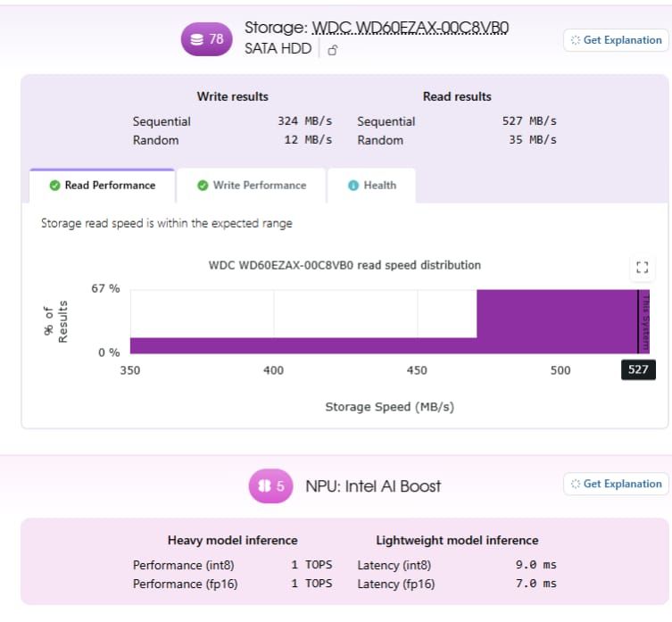672x622 pixels.
Task: Click the Performance (int8) 1 TOPS value
Action: pyautogui.click(x=311, y=565)
